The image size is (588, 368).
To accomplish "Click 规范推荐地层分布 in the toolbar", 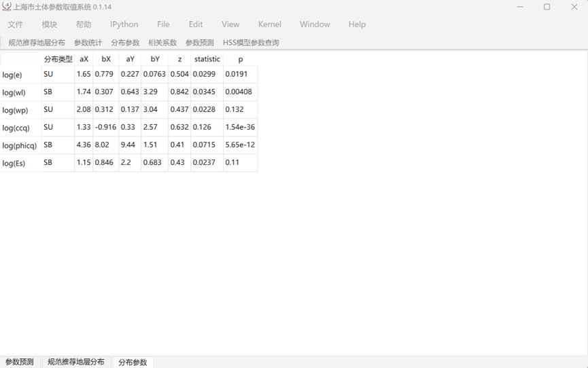I will click(37, 43).
